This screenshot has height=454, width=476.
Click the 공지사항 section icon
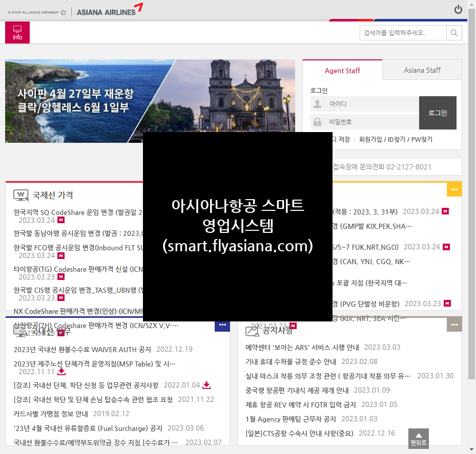point(252,331)
